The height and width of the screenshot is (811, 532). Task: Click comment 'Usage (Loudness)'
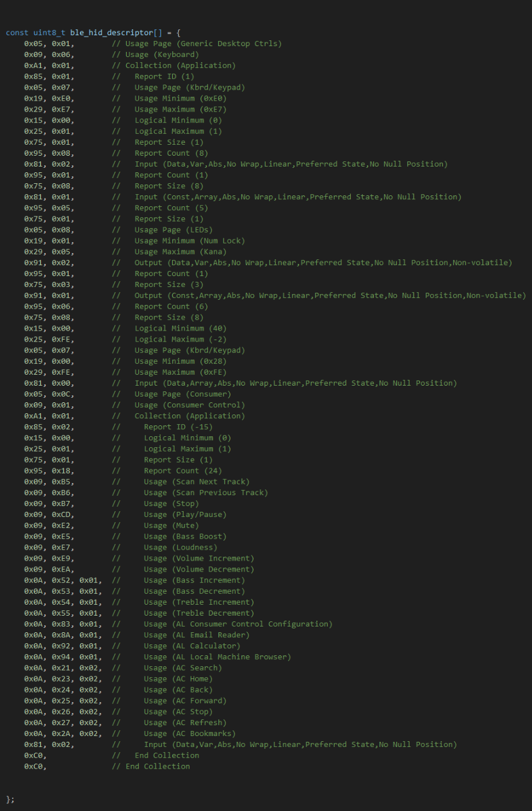point(181,547)
